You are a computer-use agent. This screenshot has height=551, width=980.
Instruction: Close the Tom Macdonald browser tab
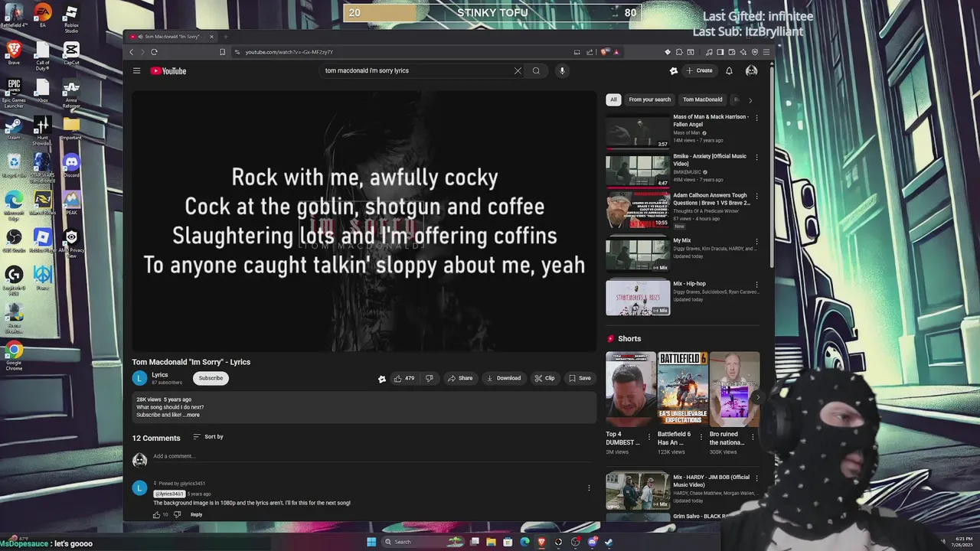211,37
